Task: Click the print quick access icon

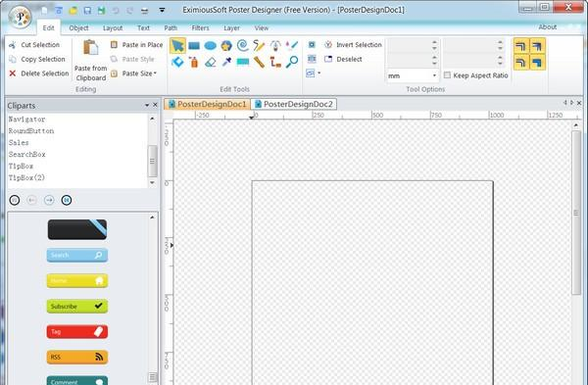Action: (x=144, y=11)
